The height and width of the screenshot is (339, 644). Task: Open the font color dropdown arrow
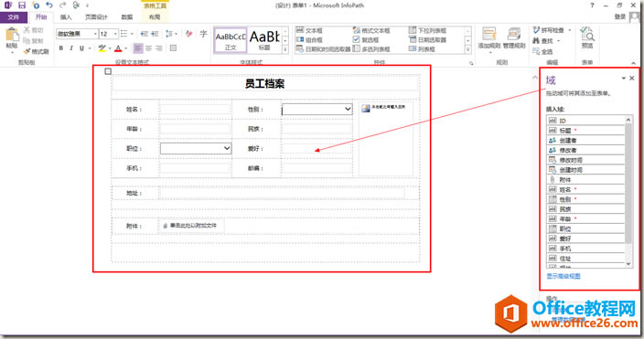pos(125,48)
